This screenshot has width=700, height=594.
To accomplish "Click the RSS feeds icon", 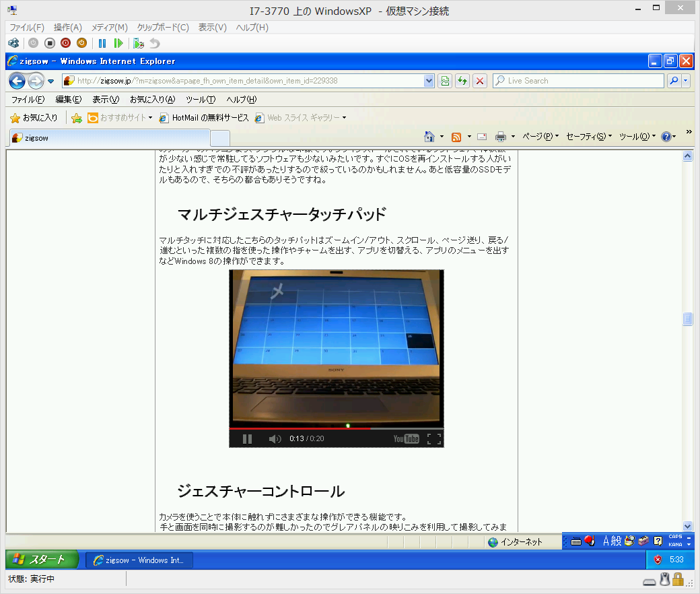I will click(x=456, y=137).
